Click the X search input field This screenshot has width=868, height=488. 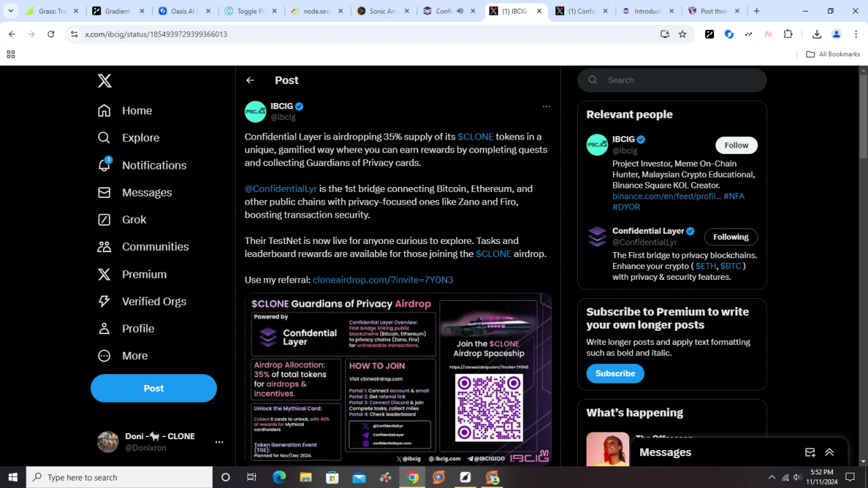coord(672,80)
